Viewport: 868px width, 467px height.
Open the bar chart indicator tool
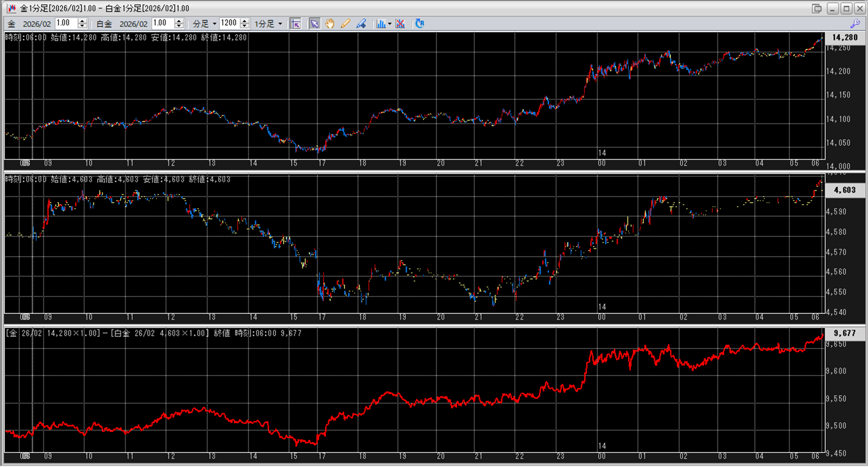pyautogui.click(x=381, y=24)
